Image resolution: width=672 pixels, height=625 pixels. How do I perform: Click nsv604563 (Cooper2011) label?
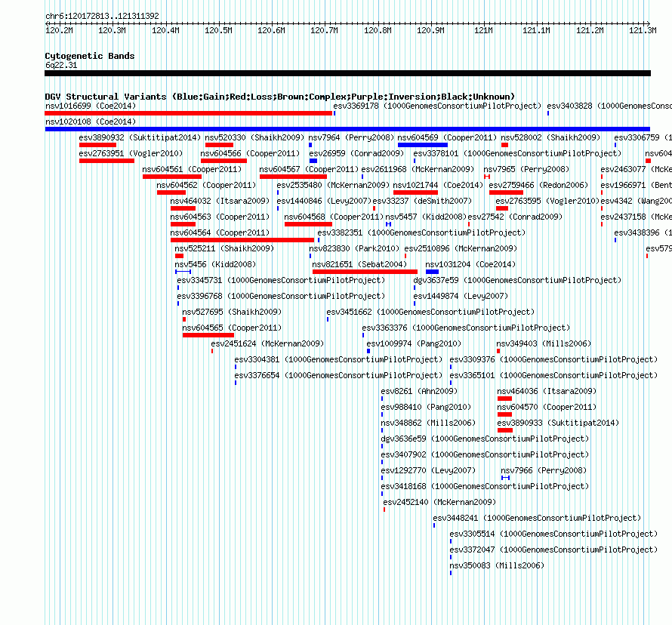[x=220, y=217]
